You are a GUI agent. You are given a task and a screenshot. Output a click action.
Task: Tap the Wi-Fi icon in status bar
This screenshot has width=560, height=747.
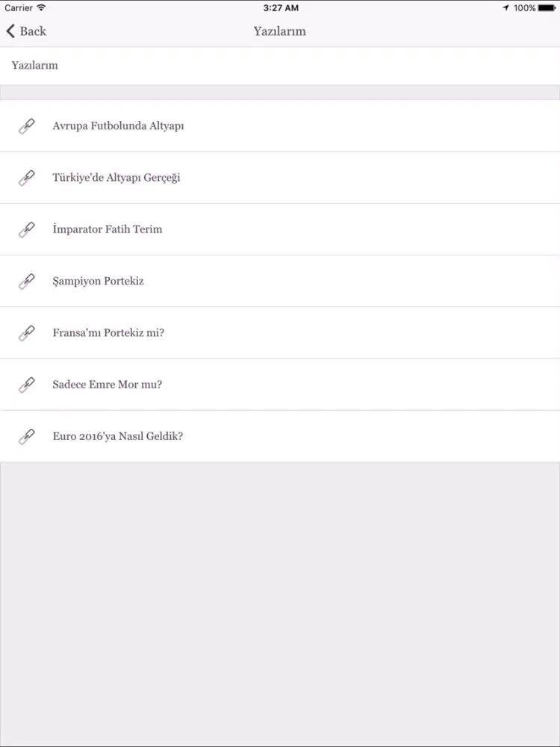point(41,7)
